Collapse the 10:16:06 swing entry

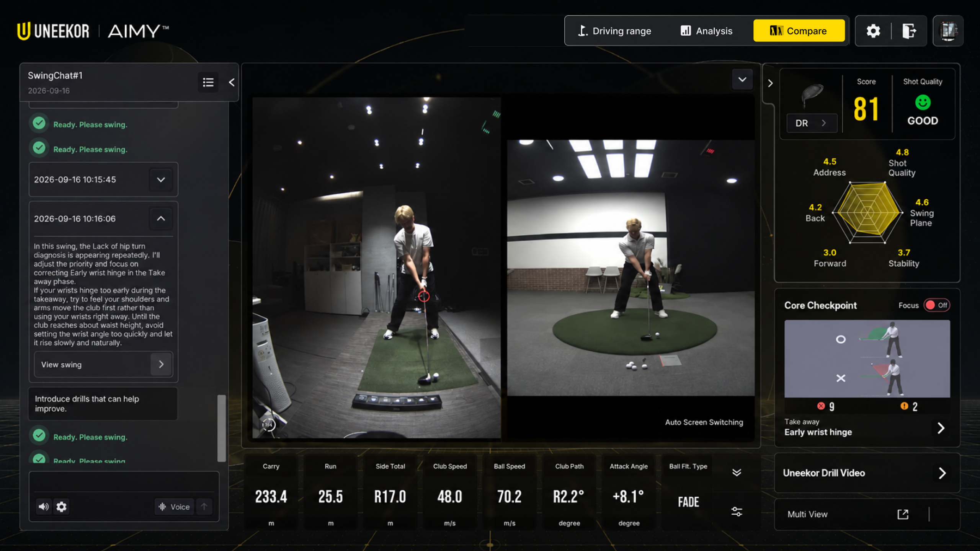161,218
